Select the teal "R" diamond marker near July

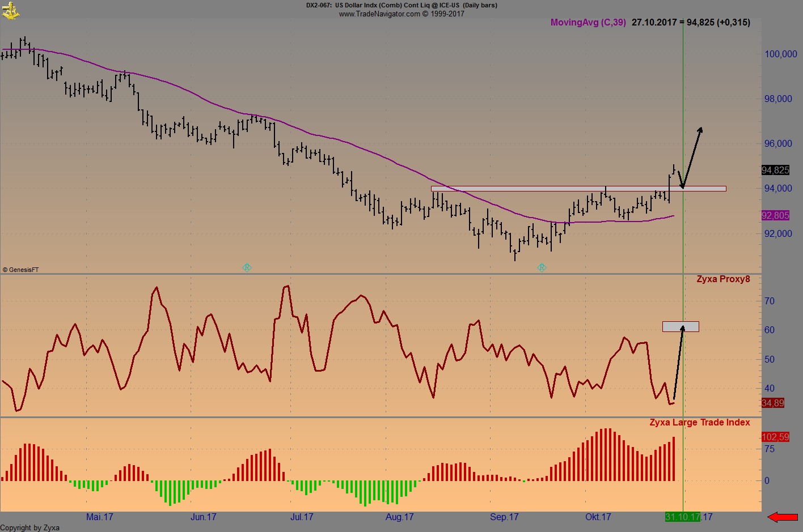click(x=247, y=267)
